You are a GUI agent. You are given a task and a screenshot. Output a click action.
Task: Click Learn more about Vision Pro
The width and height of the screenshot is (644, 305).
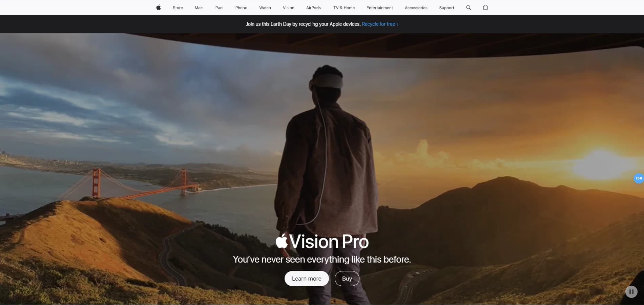coord(307,279)
